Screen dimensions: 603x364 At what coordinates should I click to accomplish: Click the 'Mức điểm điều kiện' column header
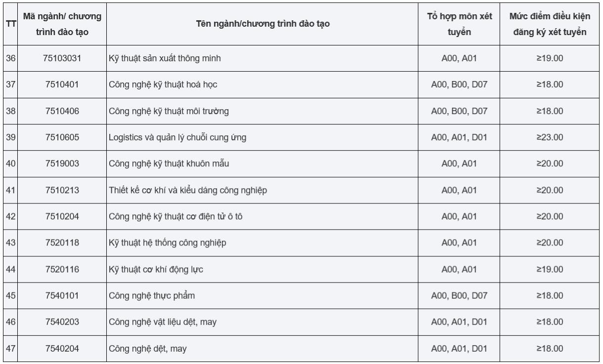click(550, 24)
